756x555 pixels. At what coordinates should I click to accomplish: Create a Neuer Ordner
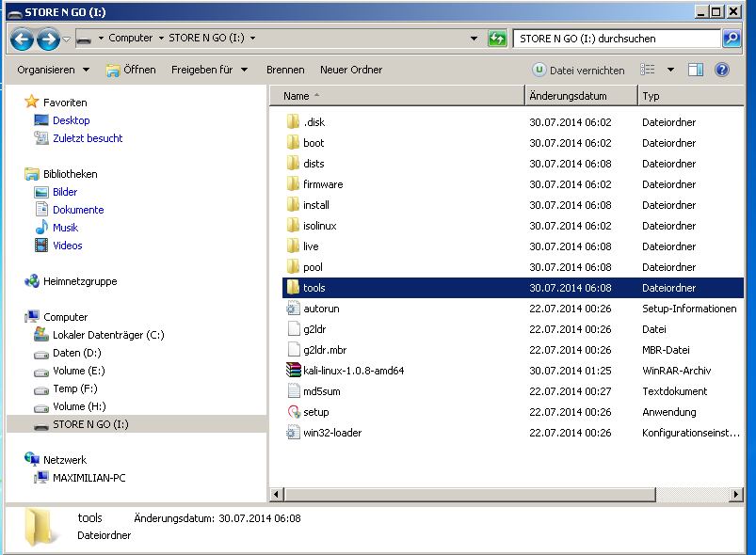[x=351, y=70]
